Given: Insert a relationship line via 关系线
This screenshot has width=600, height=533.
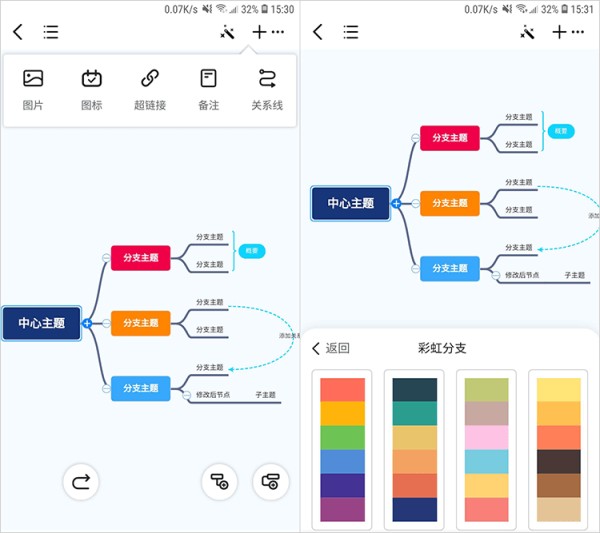Looking at the screenshot, I should click(x=267, y=90).
